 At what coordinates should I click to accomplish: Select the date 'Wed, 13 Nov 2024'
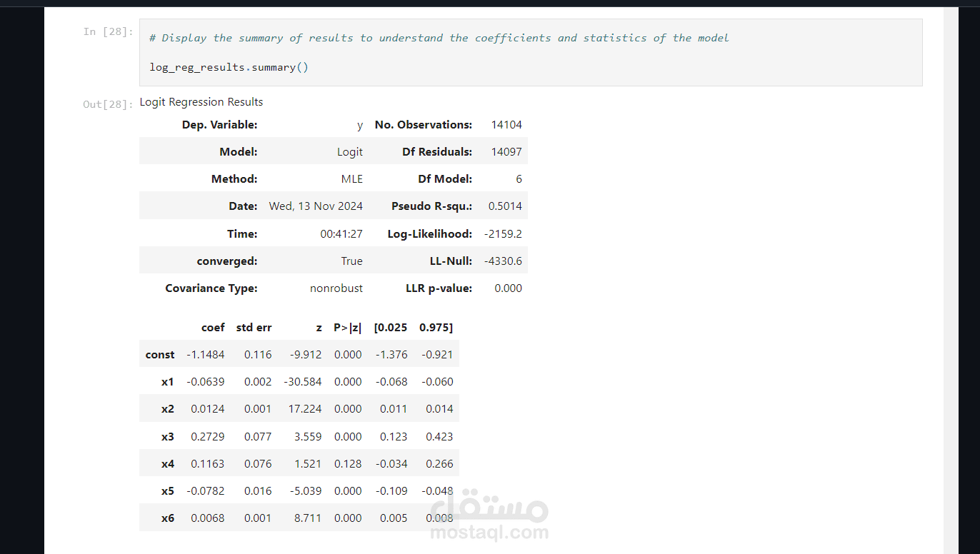pos(316,206)
